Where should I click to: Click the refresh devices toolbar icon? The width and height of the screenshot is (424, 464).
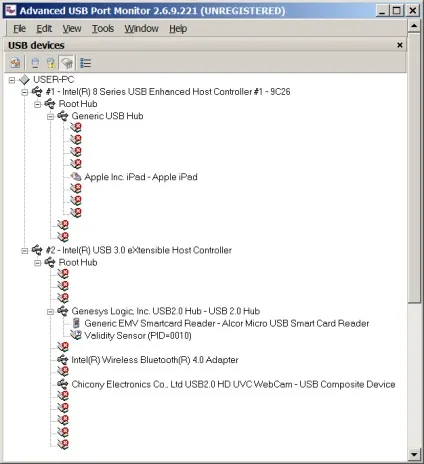(x=15, y=63)
